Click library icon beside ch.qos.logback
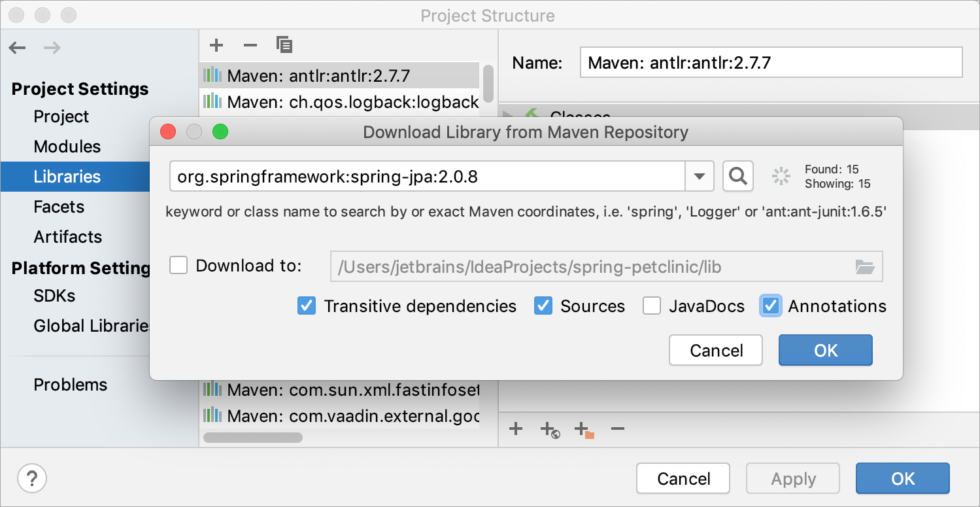Viewport: 980px width, 507px height. [x=212, y=101]
